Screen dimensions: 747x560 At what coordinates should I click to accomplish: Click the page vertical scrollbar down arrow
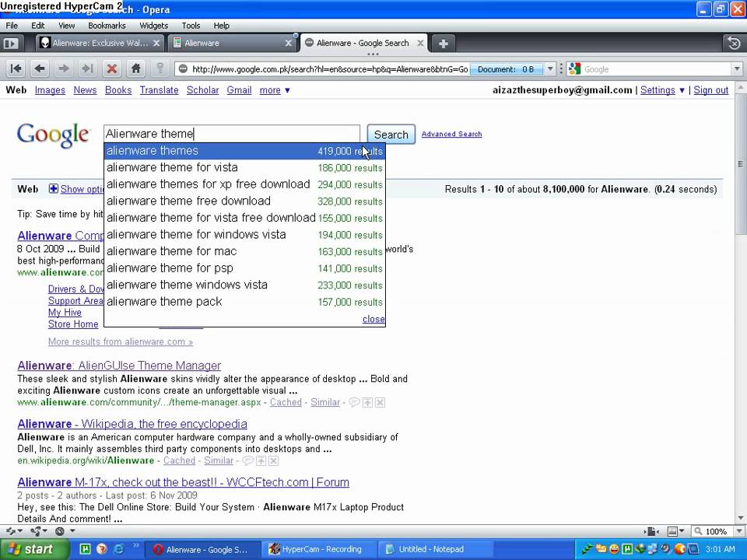(740, 518)
